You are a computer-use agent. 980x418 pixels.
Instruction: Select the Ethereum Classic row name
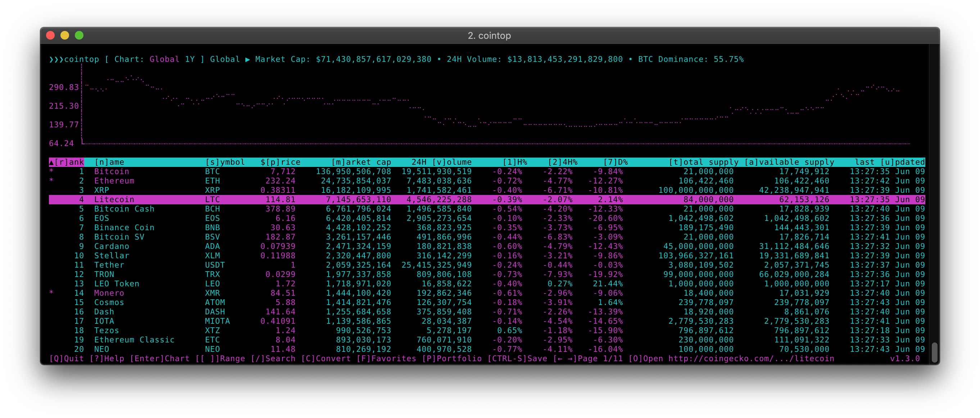pyautogui.click(x=134, y=340)
